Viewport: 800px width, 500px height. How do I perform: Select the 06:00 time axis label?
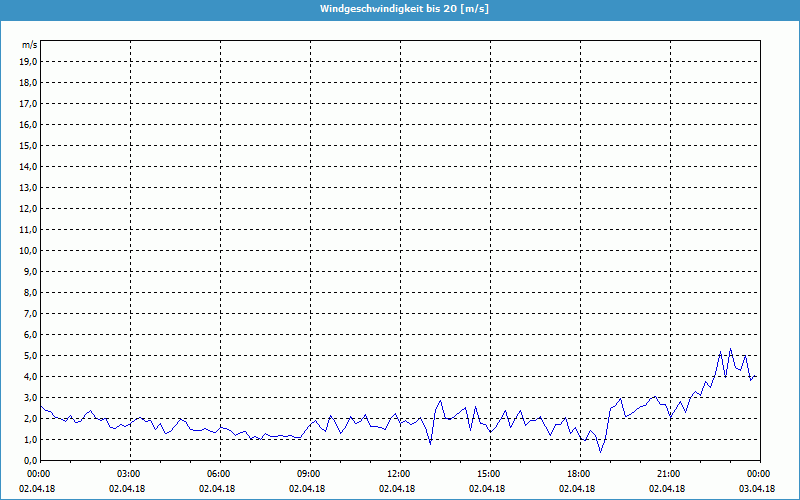click(x=219, y=473)
